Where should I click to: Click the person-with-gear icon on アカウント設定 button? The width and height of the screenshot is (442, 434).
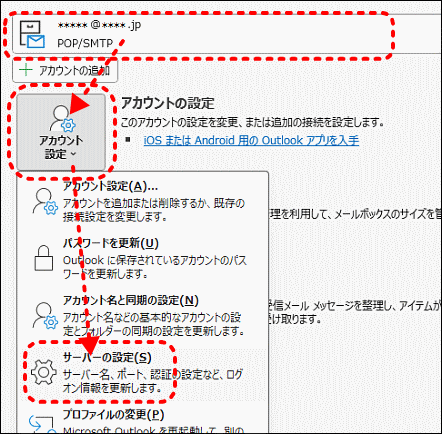(x=63, y=119)
